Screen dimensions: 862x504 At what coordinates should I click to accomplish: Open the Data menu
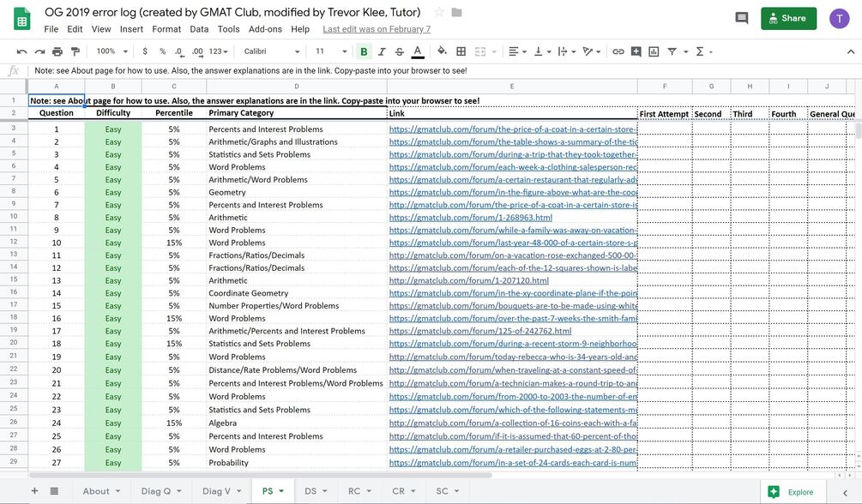click(199, 29)
